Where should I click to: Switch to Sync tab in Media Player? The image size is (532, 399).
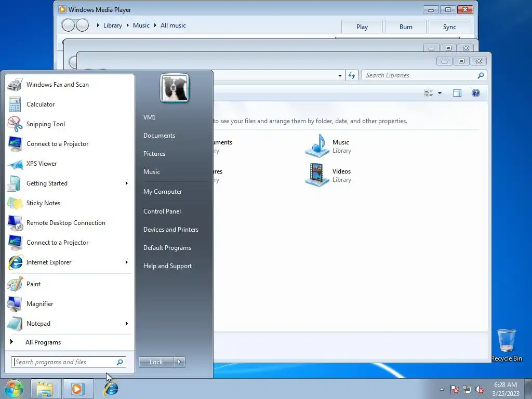click(449, 27)
